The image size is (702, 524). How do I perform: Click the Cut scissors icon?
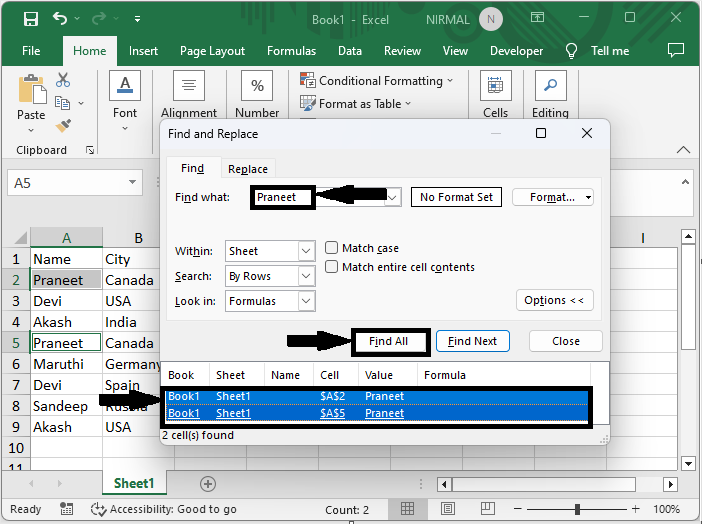point(63,80)
